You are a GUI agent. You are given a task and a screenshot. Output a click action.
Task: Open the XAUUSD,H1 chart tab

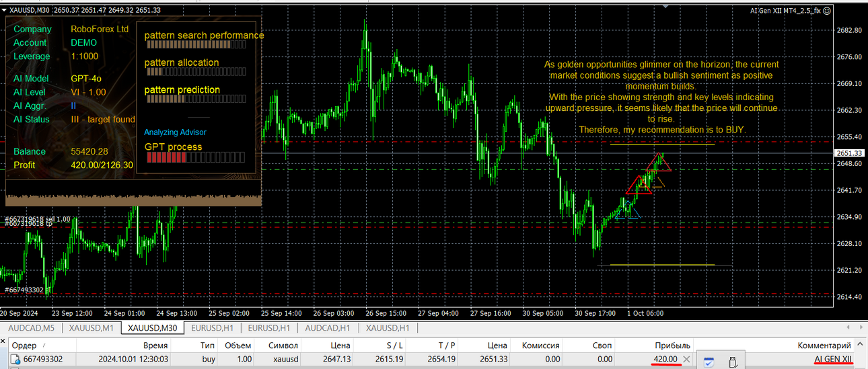[x=388, y=328]
